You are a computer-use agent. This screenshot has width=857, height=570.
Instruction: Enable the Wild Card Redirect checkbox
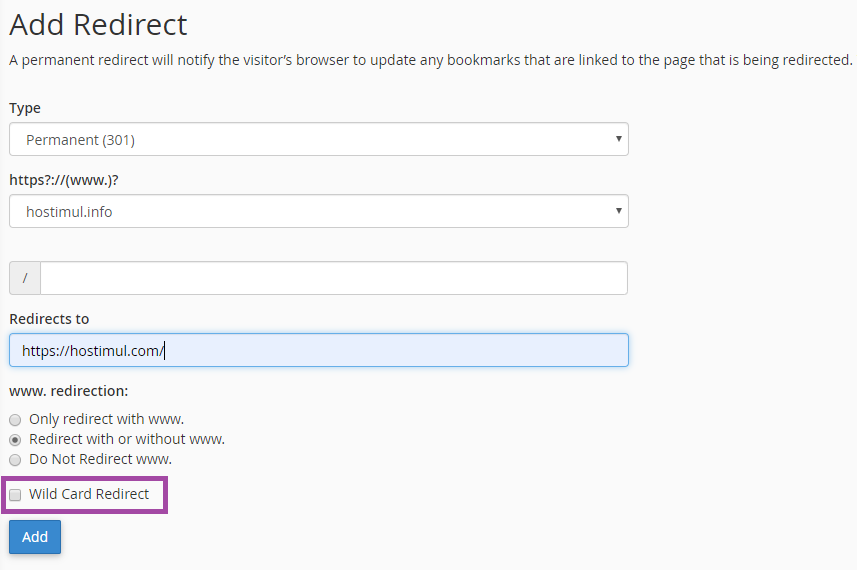tap(15, 495)
